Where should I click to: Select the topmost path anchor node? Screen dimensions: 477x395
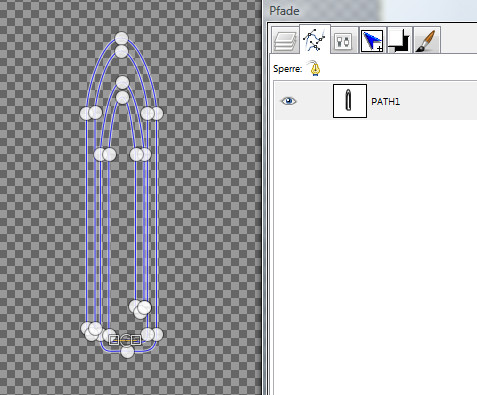click(121, 38)
